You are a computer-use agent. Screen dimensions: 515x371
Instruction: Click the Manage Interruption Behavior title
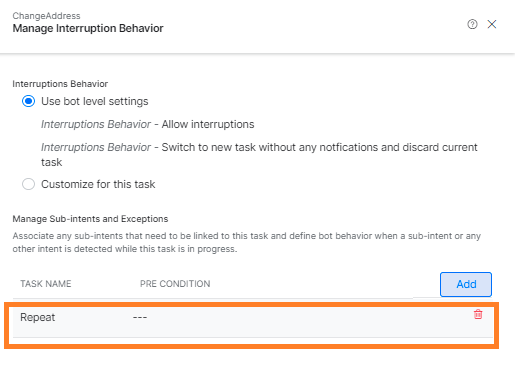(x=88, y=28)
